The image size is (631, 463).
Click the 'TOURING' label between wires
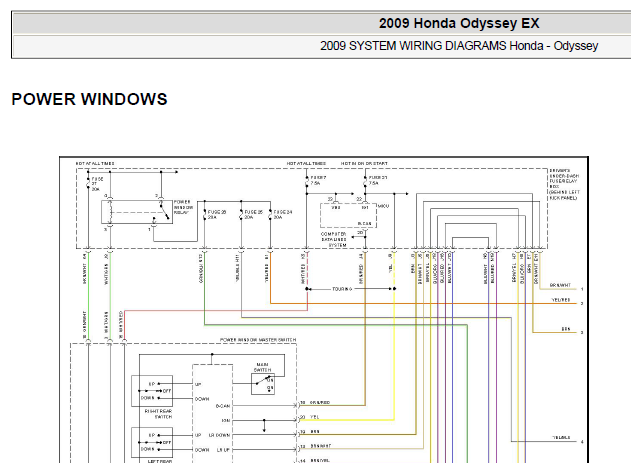342,289
